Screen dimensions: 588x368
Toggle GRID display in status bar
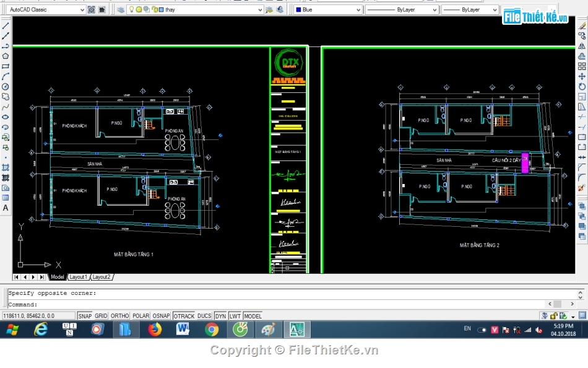coord(101,316)
